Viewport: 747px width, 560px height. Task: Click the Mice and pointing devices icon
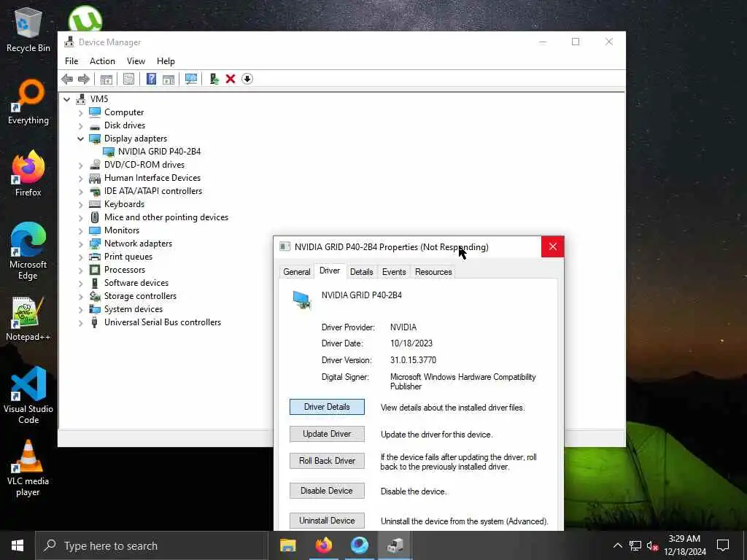(95, 217)
